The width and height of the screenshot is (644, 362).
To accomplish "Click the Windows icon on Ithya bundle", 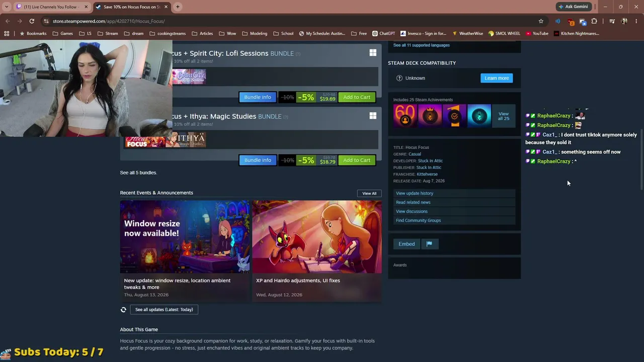I will (373, 116).
